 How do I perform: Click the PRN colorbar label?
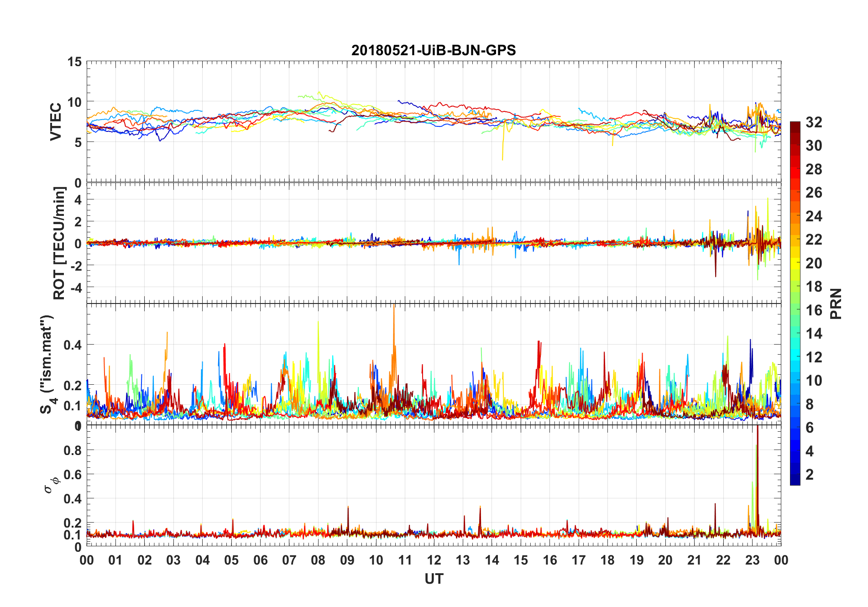click(x=836, y=303)
